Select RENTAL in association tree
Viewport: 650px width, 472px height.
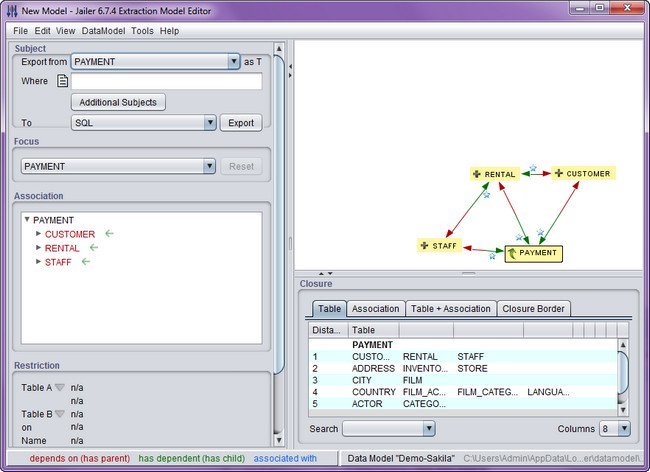(x=62, y=248)
